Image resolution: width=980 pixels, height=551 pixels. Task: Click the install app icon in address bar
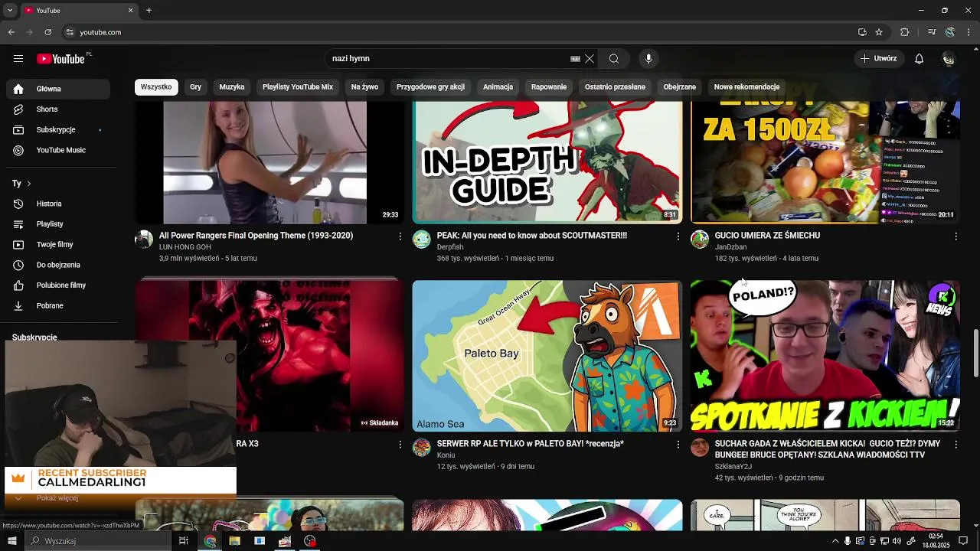[x=862, y=32]
